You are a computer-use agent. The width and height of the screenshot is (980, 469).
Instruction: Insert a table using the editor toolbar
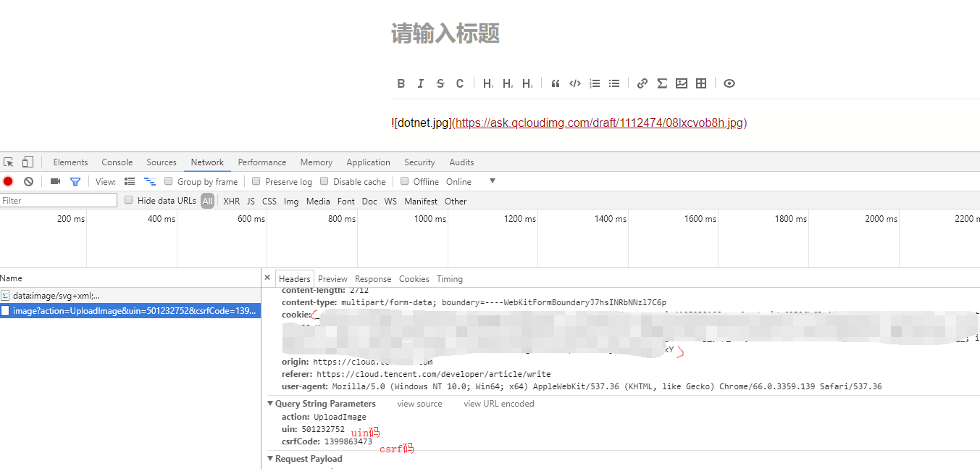[x=700, y=83]
